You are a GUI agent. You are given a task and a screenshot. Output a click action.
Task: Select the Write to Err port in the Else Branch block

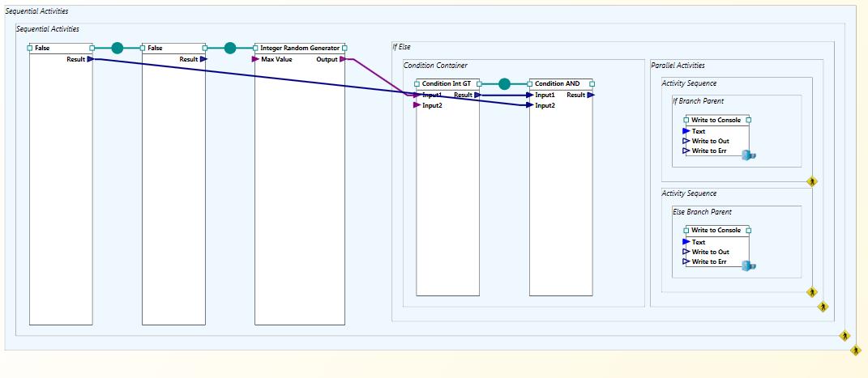(686, 261)
